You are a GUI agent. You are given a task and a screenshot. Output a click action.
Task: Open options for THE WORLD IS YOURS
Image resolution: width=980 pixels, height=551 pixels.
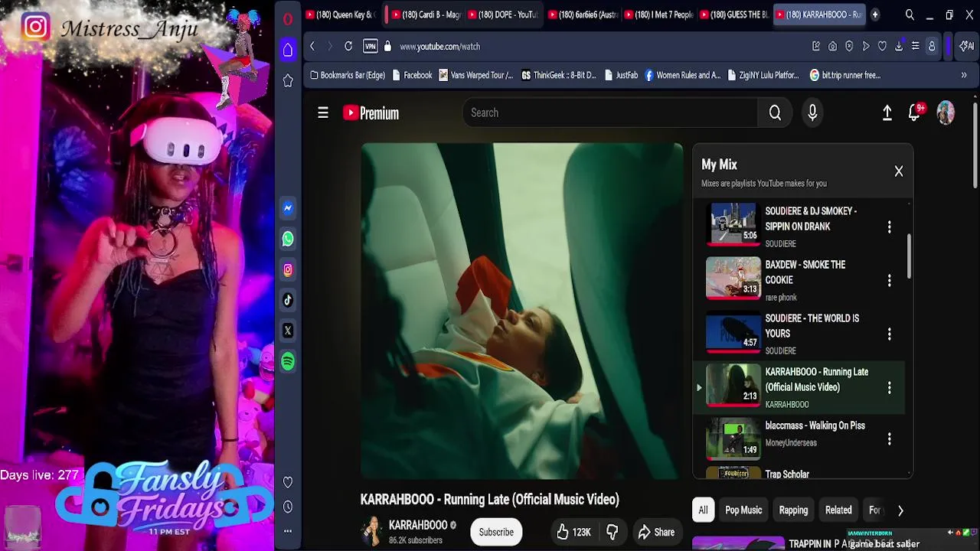[x=889, y=334]
